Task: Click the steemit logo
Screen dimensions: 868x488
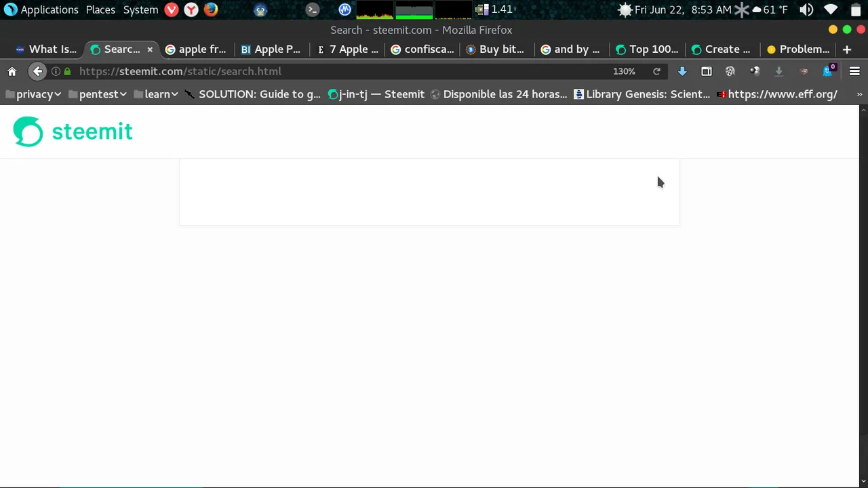Action: coord(73,131)
